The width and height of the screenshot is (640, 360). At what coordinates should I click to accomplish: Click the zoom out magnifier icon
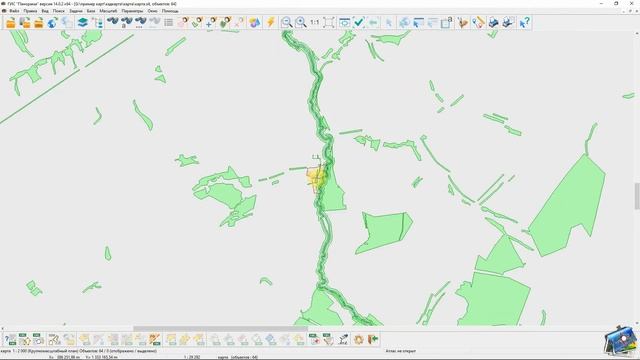point(287,22)
